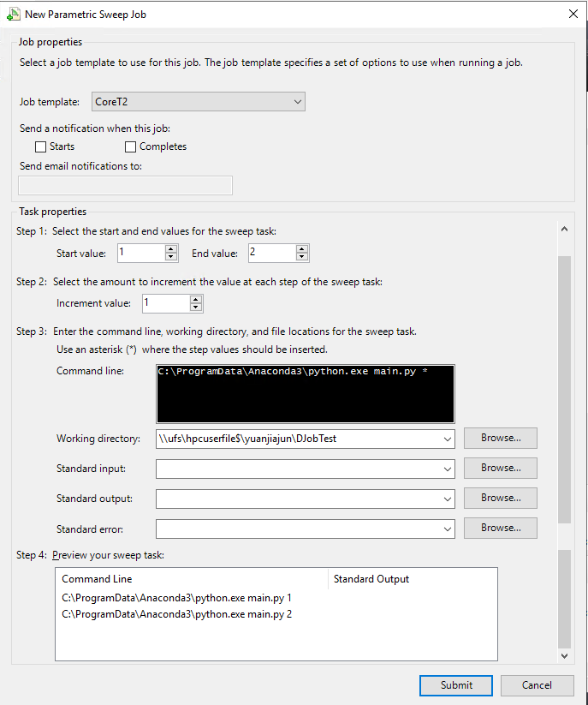Enable the Starts notification checkbox
The height and width of the screenshot is (705, 588).
point(40,146)
